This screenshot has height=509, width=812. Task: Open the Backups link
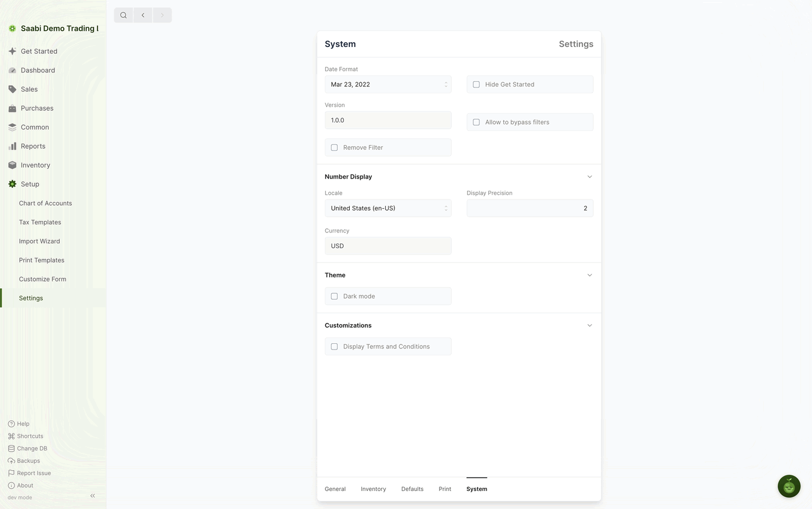pyautogui.click(x=28, y=461)
